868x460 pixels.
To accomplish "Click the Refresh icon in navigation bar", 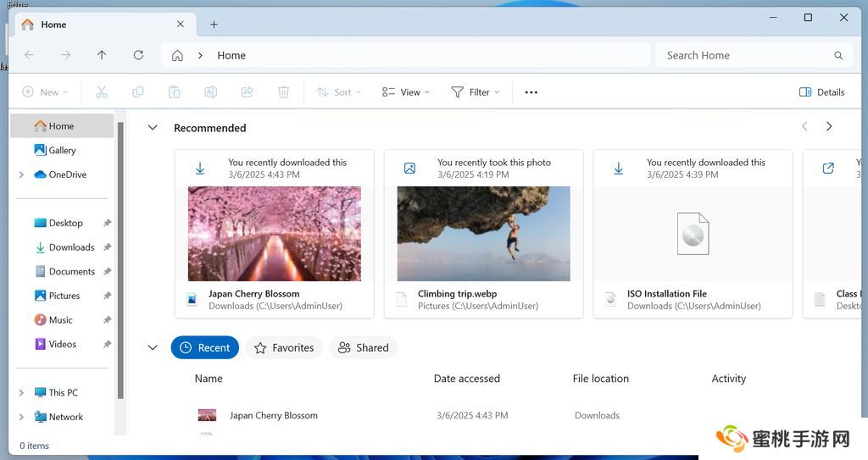I will (138, 55).
